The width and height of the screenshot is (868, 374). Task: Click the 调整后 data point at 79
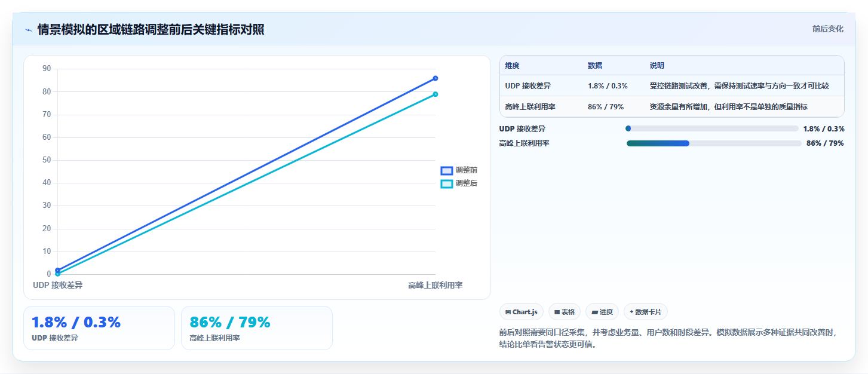[x=435, y=94]
